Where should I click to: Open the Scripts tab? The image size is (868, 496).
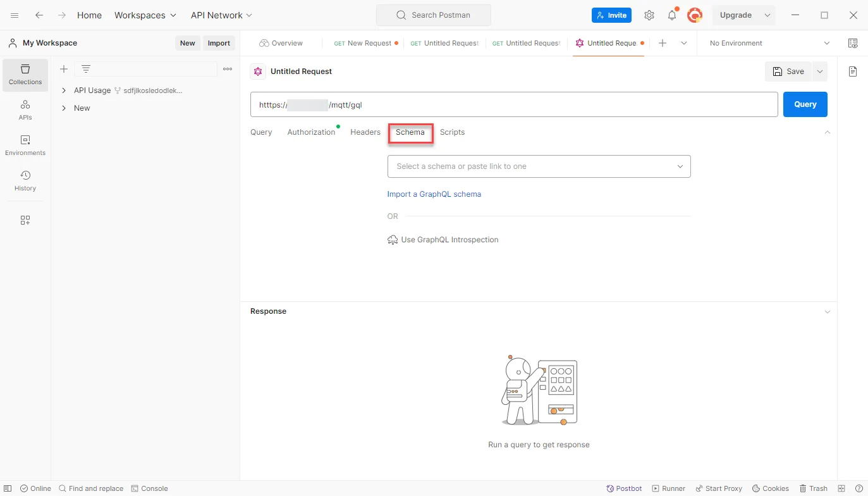coord(452,132)
